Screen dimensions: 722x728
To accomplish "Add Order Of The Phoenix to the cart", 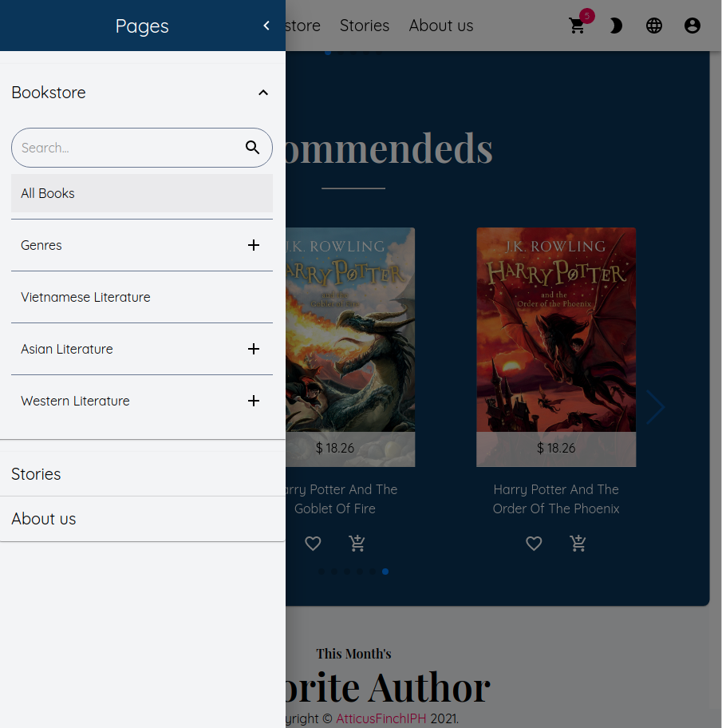I will pos(578,544).
